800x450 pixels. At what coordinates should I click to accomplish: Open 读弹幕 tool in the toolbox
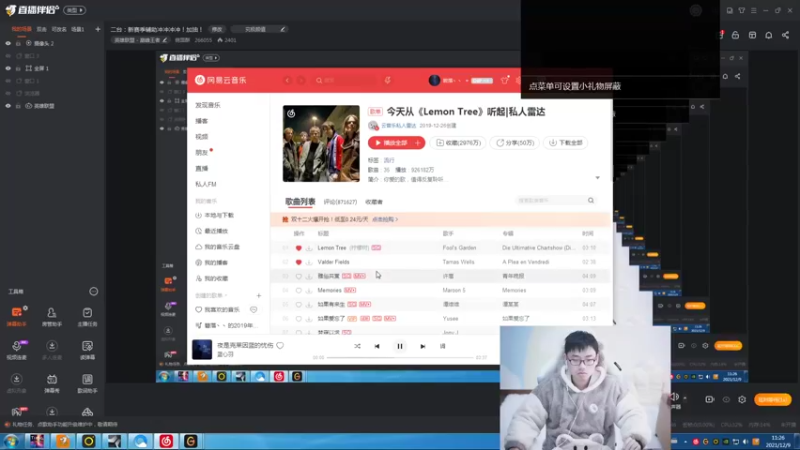tap(87, 349)
